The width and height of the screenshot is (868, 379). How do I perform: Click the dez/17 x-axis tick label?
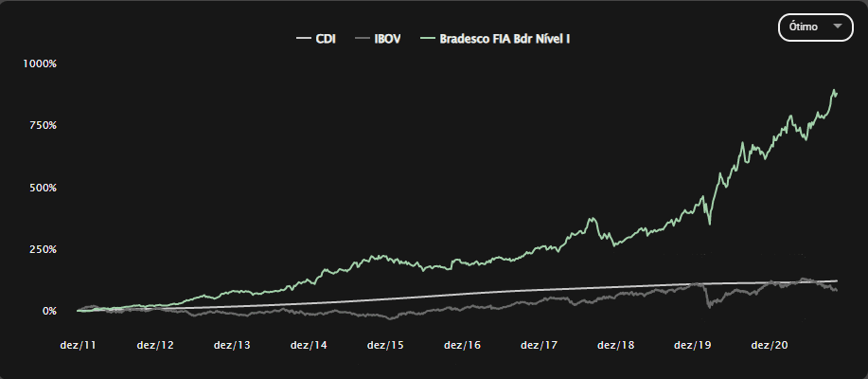pyautogui.click(x=540, y=346)
